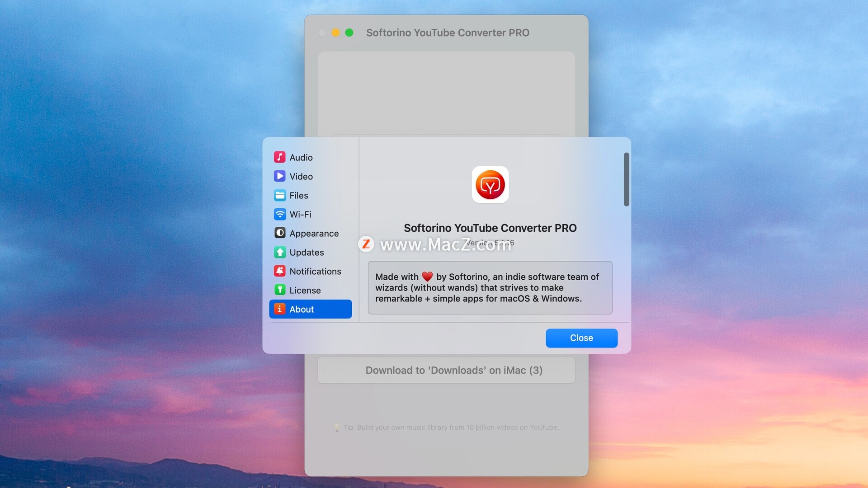Open Wi-Fi preferences label
This screenshot has width=868, height=488.
coord(300,215)
